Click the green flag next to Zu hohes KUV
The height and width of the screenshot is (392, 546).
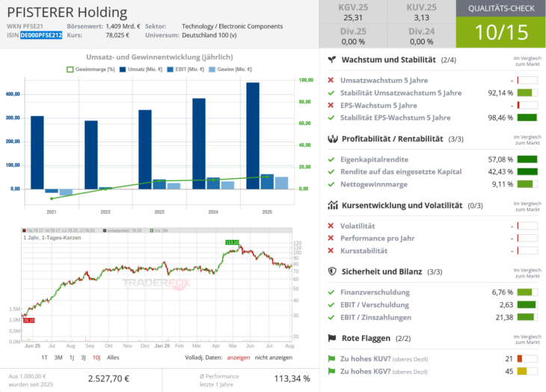click(331, 358)
